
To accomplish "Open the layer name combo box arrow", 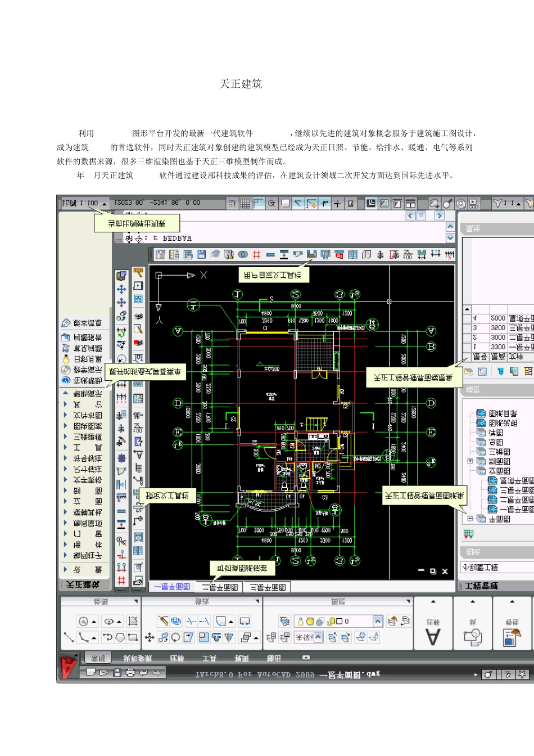I will tap(378, 622).
